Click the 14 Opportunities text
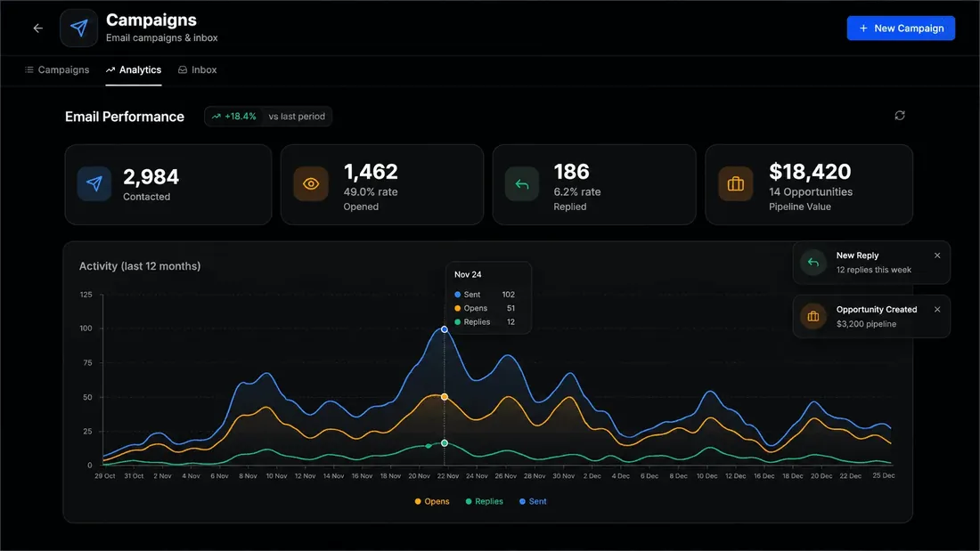 (811, 191)
